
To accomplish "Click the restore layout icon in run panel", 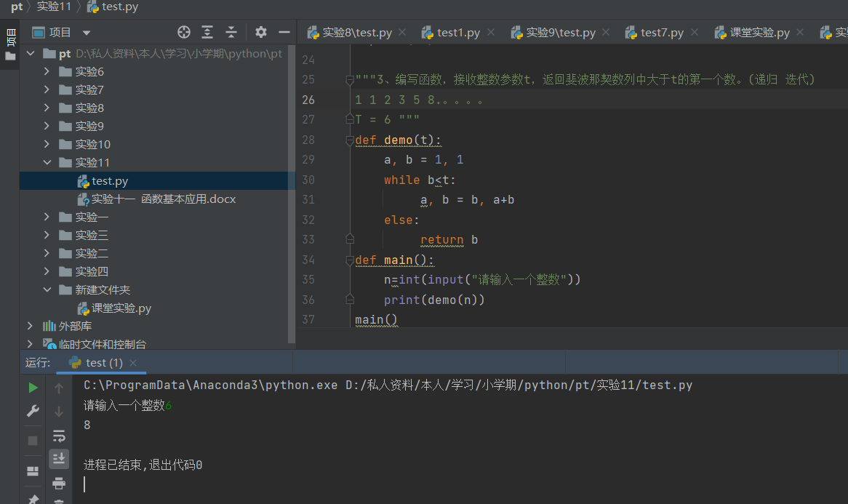I will coord(33,471).
